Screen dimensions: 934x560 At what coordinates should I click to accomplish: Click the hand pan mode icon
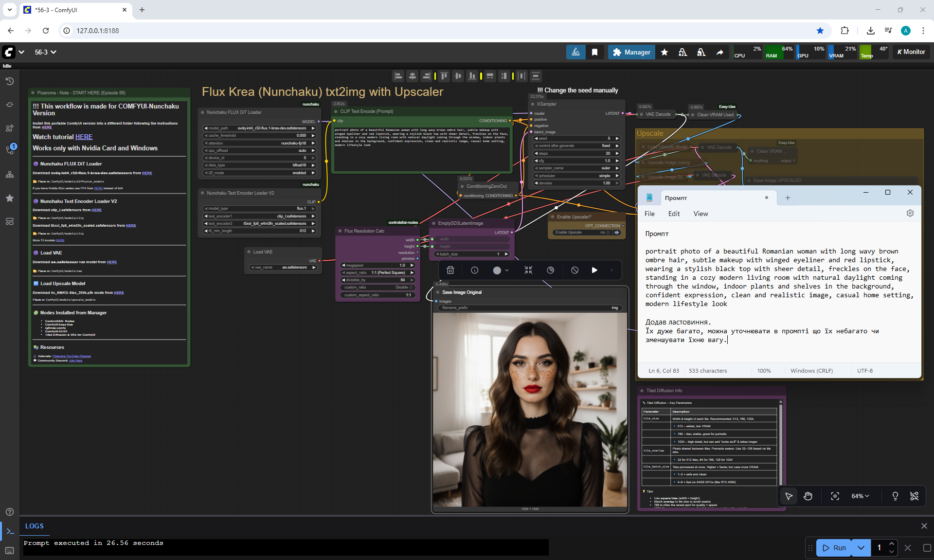808,496
